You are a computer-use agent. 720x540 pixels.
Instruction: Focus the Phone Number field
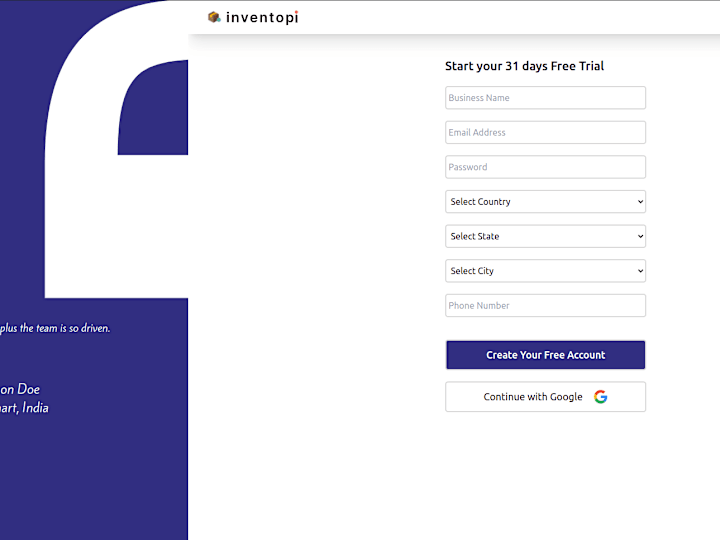(545, 306)
